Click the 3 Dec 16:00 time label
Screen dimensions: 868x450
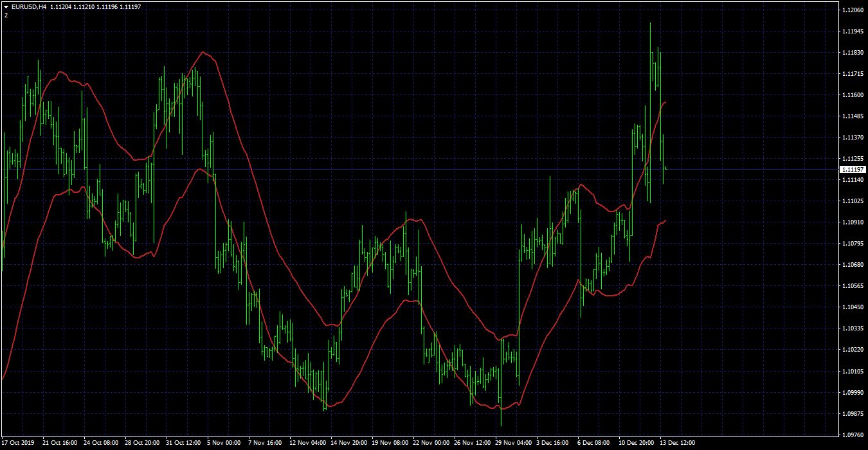click(552, 443)
